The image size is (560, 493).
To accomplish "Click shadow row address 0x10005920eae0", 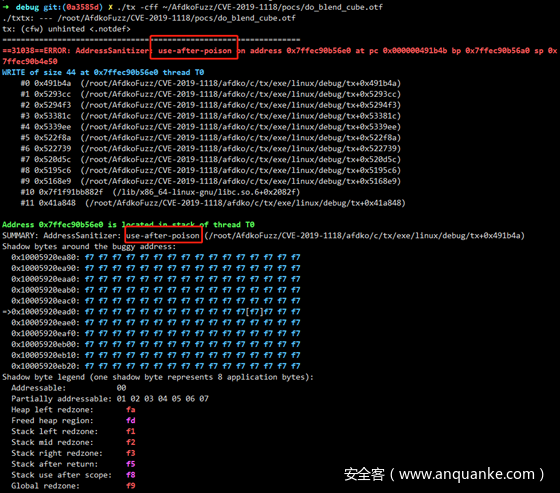I will tap(45, 323).
